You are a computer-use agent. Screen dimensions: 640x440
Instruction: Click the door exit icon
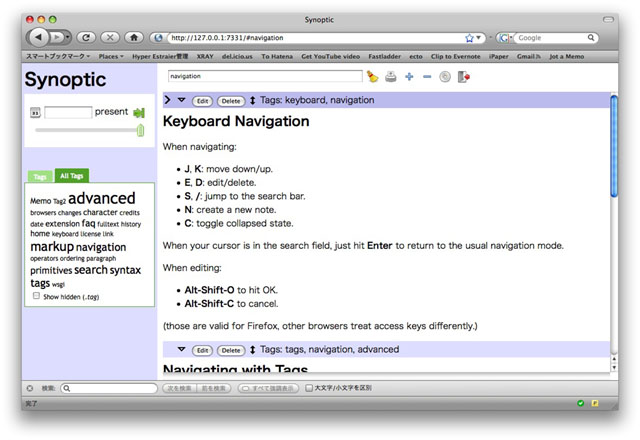coord(463,76)
